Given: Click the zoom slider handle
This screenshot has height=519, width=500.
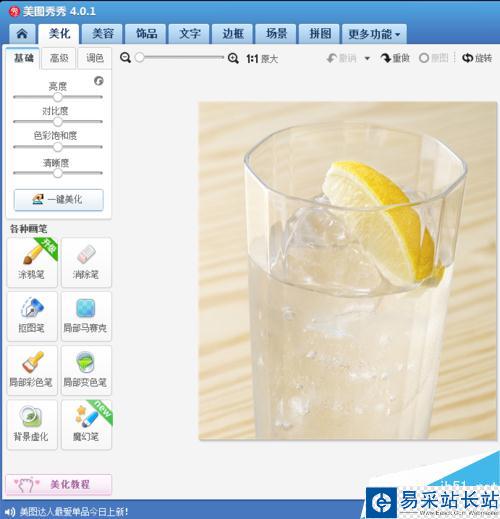Looking at the screenshot, I should [x=140, y=57].
